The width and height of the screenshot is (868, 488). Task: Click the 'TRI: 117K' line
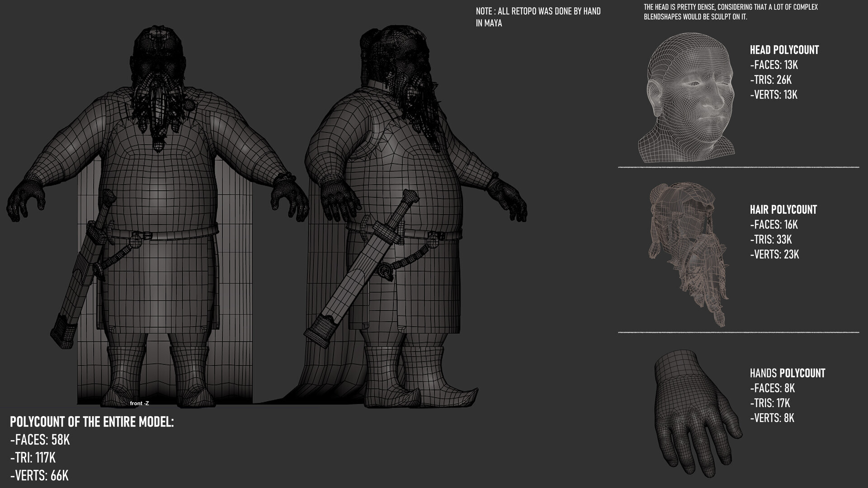(x=33, y=458)
